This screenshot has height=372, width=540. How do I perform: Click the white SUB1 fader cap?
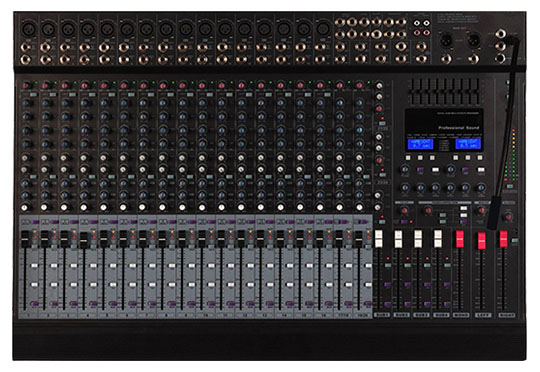click(378, 239)
